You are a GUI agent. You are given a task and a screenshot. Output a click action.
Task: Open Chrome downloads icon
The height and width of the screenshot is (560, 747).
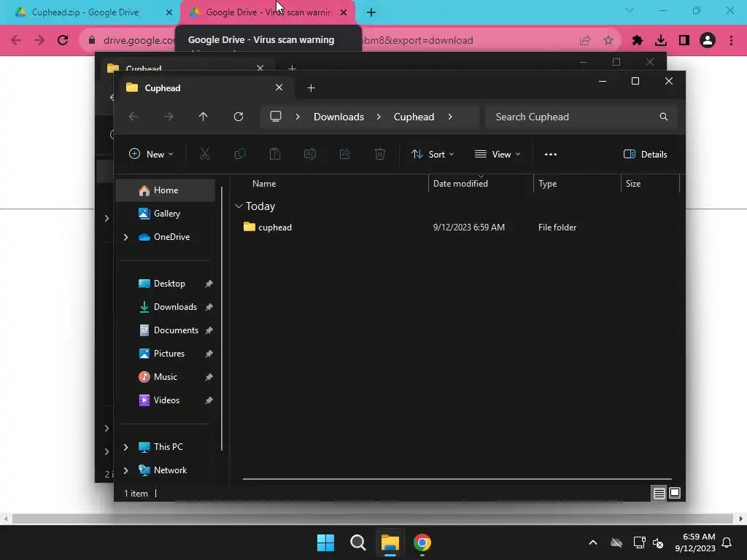pyautogui.click(x=660, y=41)
